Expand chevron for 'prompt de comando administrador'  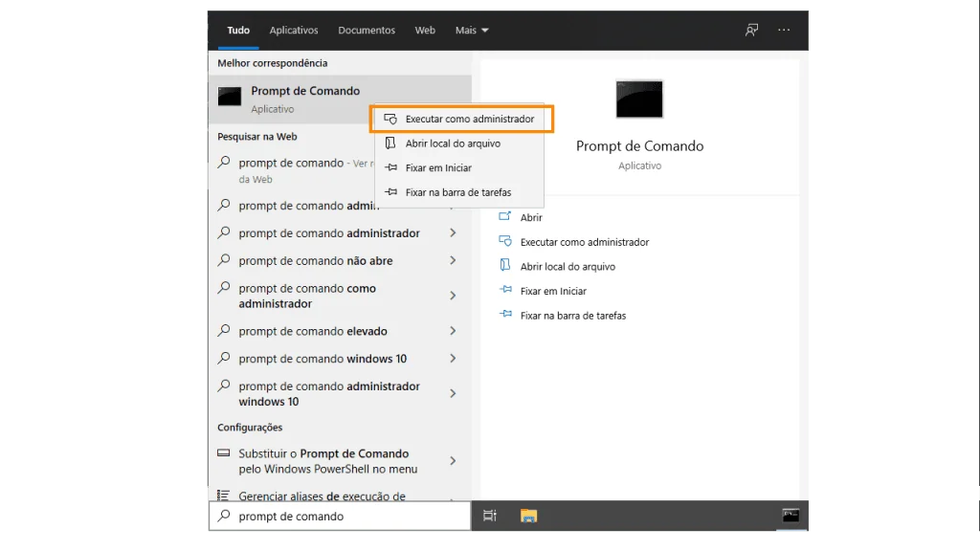click(453, 233)
